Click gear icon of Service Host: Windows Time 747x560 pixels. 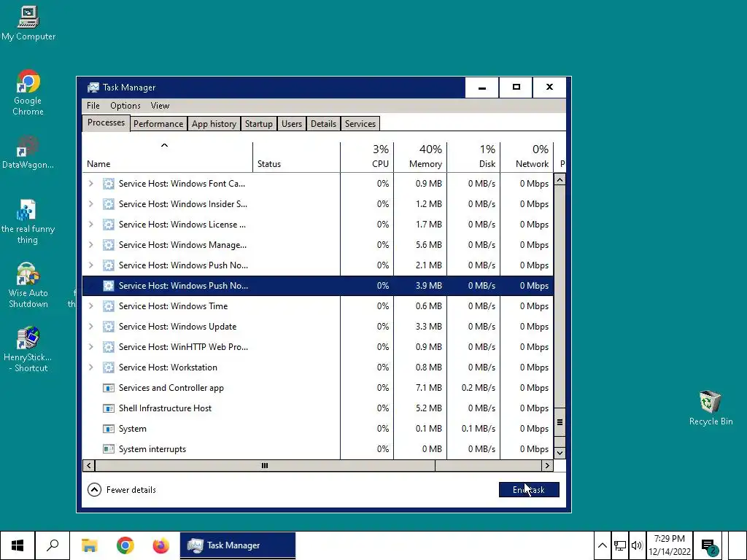(109, 306)
